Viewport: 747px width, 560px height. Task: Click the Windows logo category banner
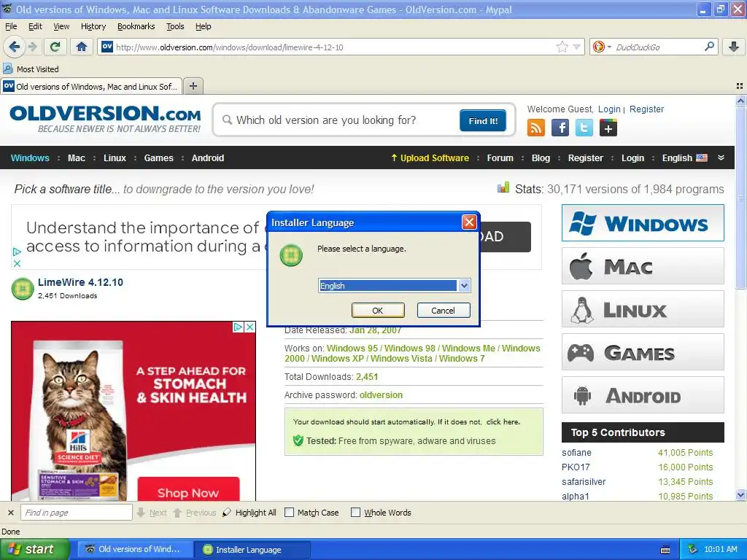point(643,223)
